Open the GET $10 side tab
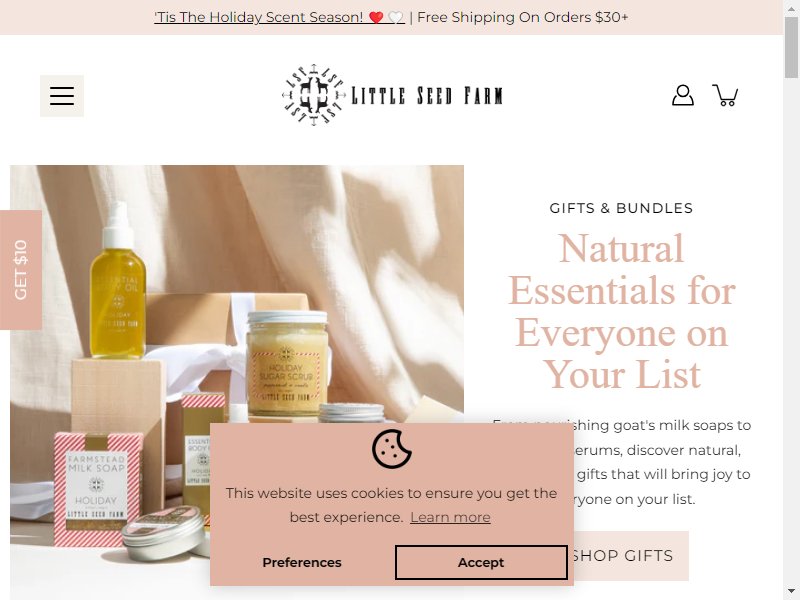Viewport: 800px width, 600px height. tap(21, 270)
